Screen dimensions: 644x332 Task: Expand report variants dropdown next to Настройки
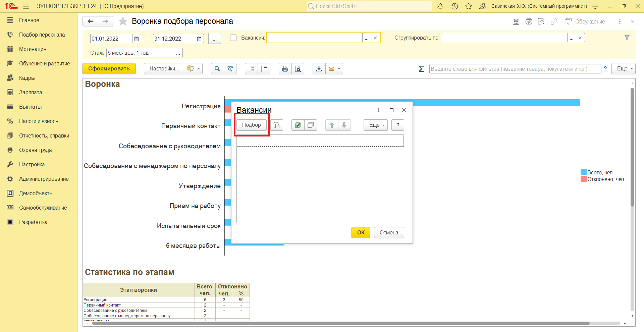pyautogui.click(x=199, y=69)
